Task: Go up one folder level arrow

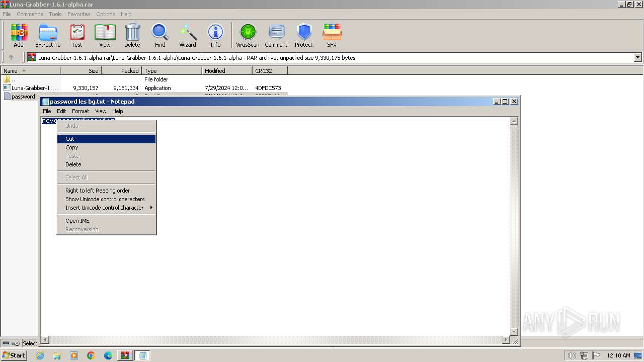Action: pyautogui.click(x=11, y=58)
